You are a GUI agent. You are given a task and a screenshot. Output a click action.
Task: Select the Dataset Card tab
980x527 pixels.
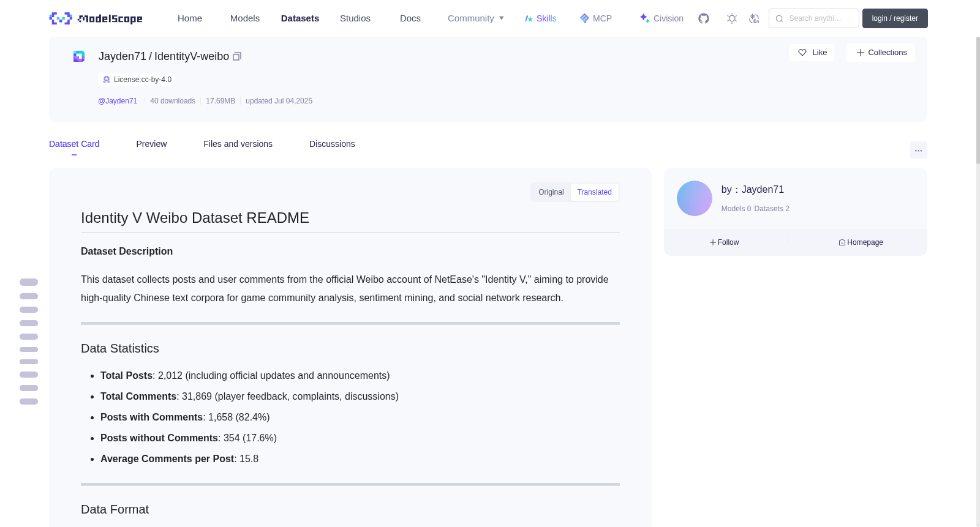point(74,144)
